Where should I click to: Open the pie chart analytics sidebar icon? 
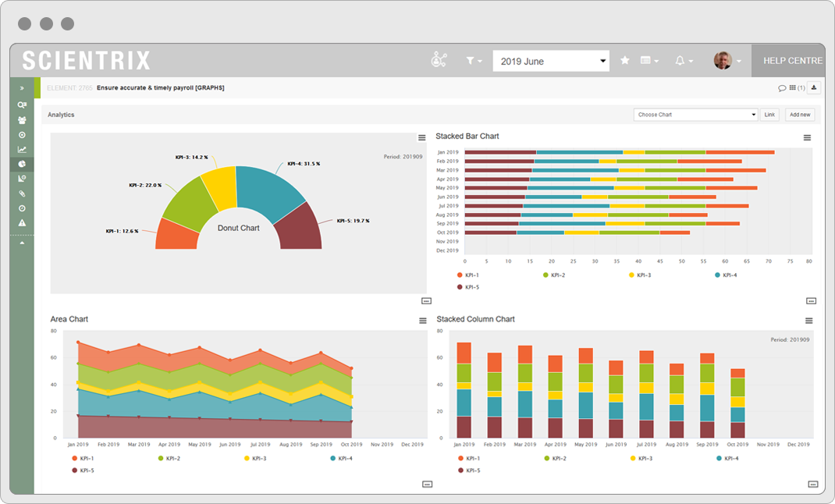[x=22, y=164]
